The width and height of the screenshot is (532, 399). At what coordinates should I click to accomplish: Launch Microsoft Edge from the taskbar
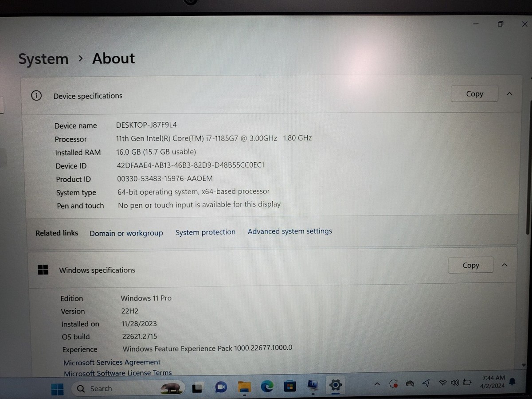tap(267, 387)
